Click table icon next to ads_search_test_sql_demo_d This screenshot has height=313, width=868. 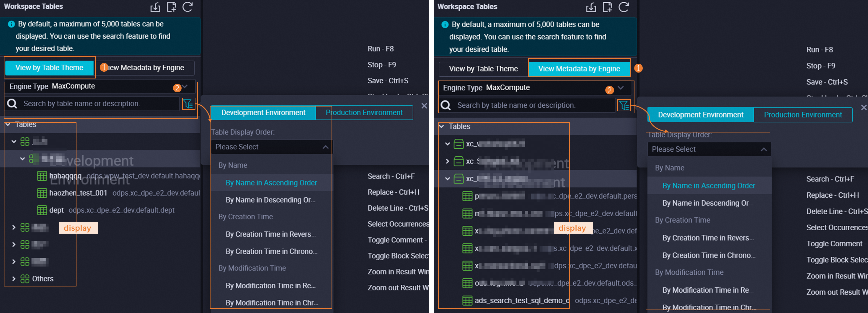point(467,300)
